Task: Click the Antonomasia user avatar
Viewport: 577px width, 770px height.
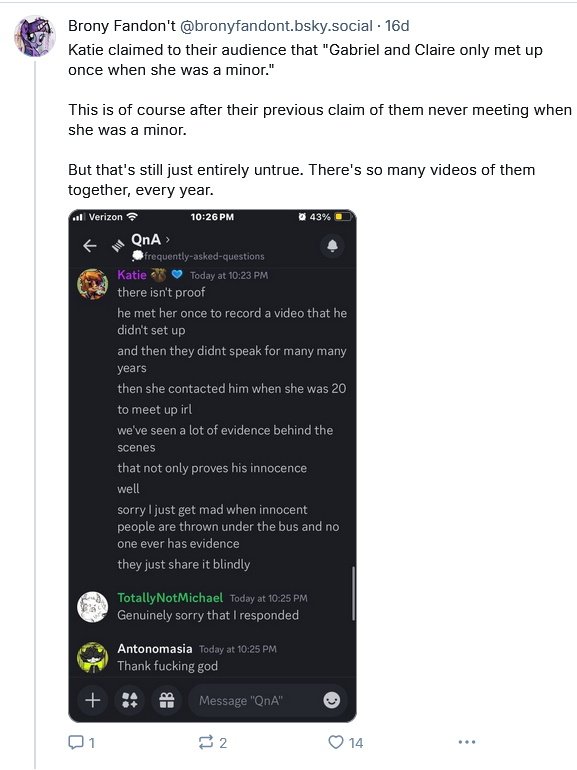Action: (93, 657)
